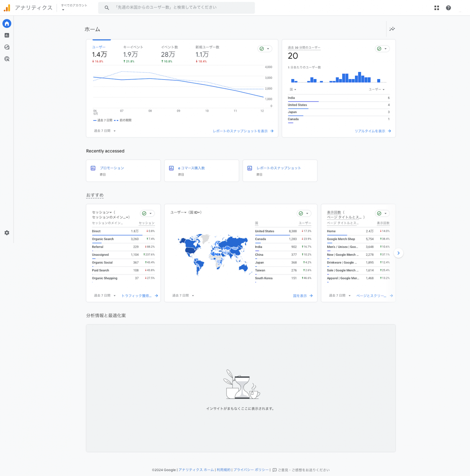Open the Explore icon in sidebar
The width and height of the screenshot is (470, 476).
7,47
